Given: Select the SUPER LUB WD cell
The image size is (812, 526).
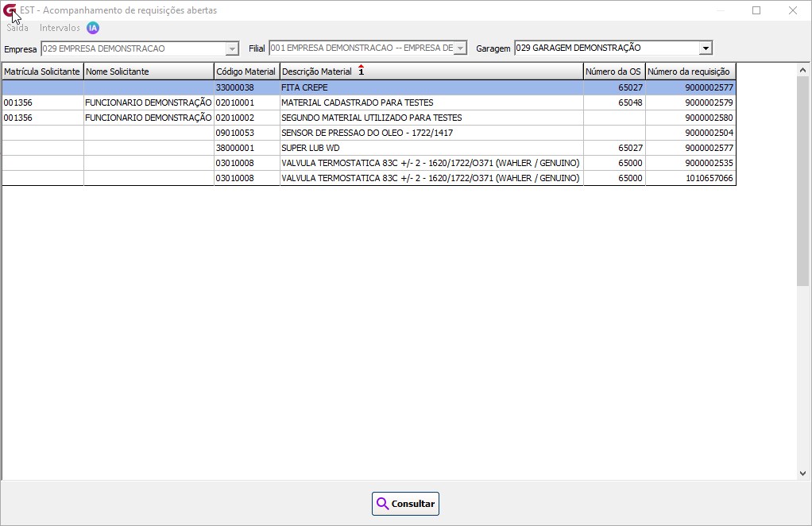Looking at the screenshot, I should [431, 148].
